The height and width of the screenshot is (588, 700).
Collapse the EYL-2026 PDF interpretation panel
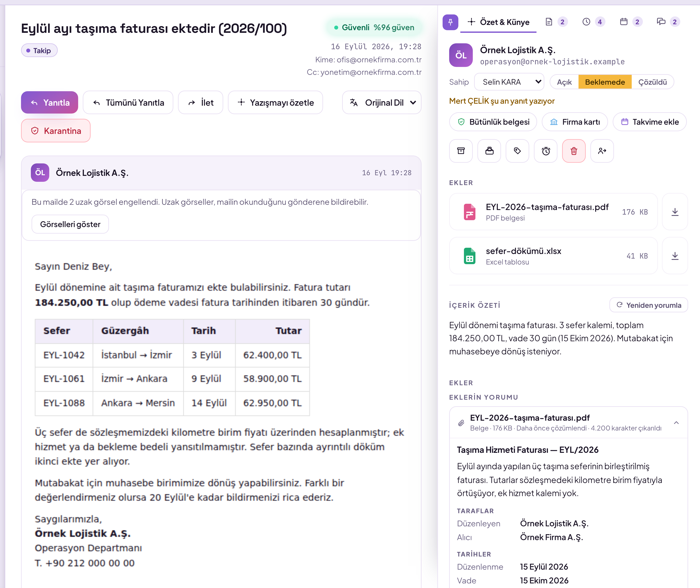coord(676,423)
